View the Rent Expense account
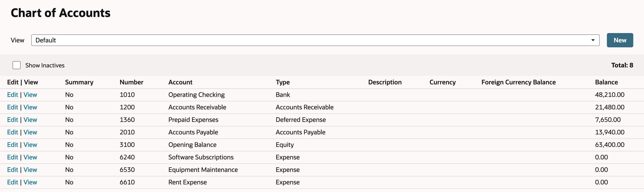This screenshot has height=192, width=644. tap(30, 182)
